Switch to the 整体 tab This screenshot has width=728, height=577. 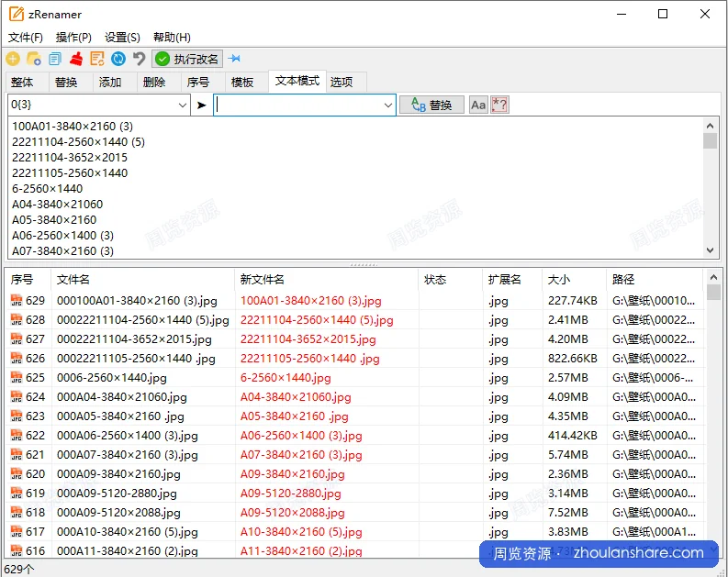pos(27,82)
